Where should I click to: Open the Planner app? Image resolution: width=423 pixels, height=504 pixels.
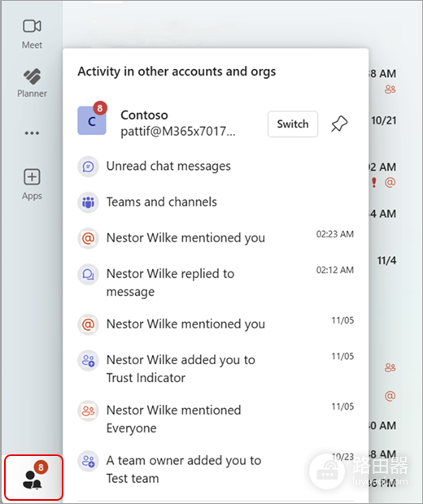[32, 83]
